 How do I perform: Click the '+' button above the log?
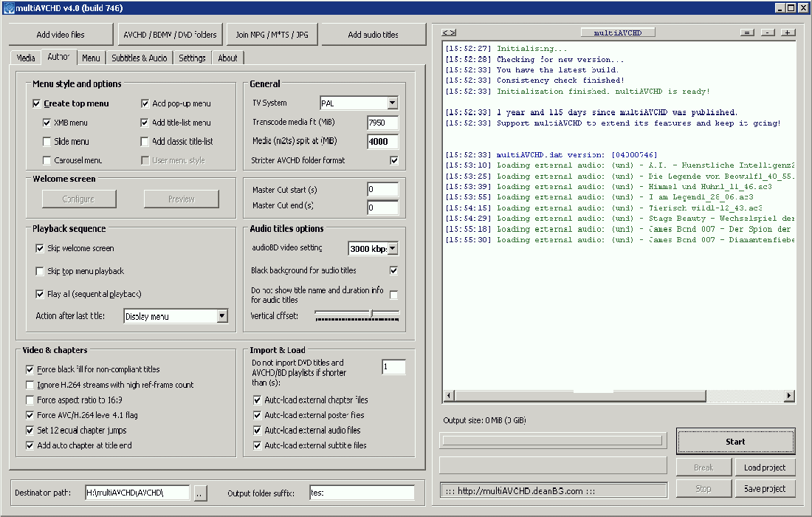(x=788, y=32)
